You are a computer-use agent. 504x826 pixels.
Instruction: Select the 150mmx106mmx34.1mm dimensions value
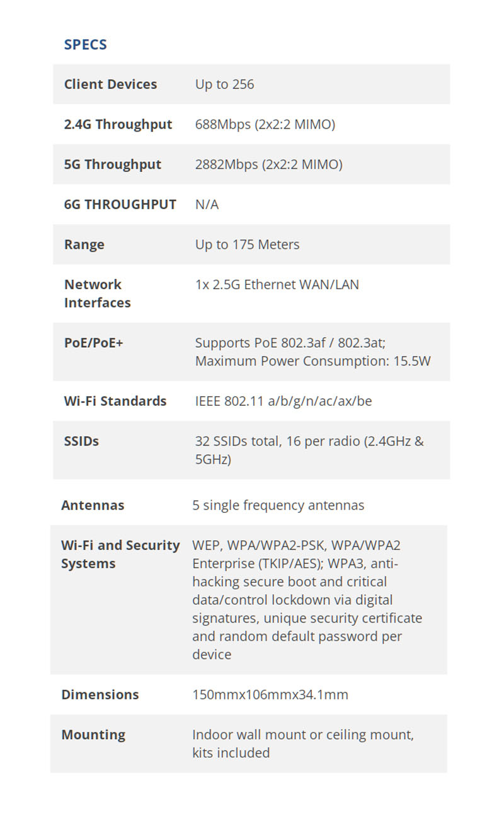pyautogui.click(x=270, y=695)
